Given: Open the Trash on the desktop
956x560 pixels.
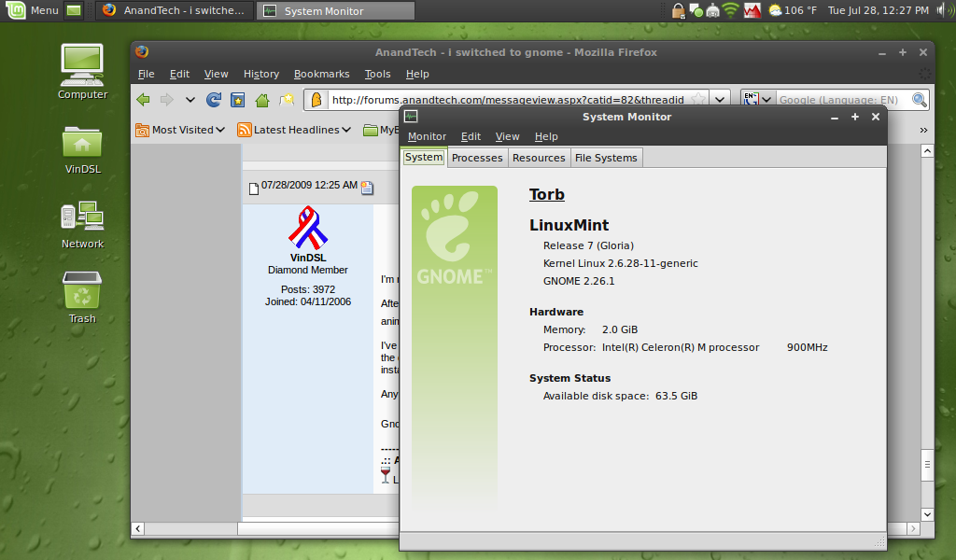Looking at the screenshot, I should pos(82,298).
